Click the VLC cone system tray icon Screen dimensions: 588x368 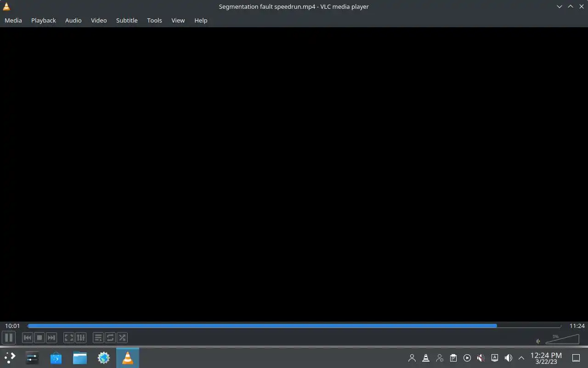coord(426,358)
